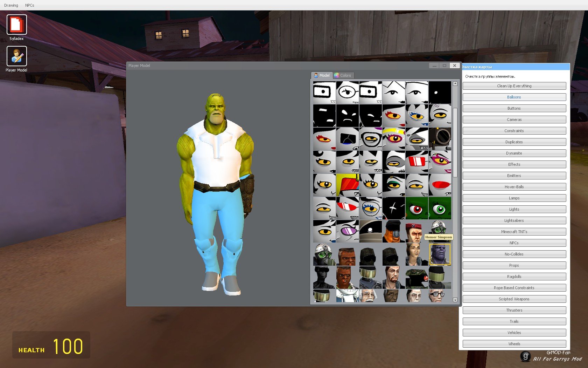Image resolution: width=588 pixels, height=368 pixels.
Task: Pick the face with cracked black square
Action: [347, 139]
